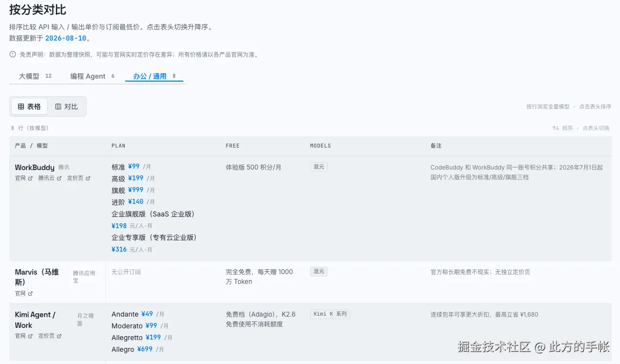The width and height of the screenshot is (620, 364).
Task: Click 按分类对比 heading
Action: click(x=38, y=9)
